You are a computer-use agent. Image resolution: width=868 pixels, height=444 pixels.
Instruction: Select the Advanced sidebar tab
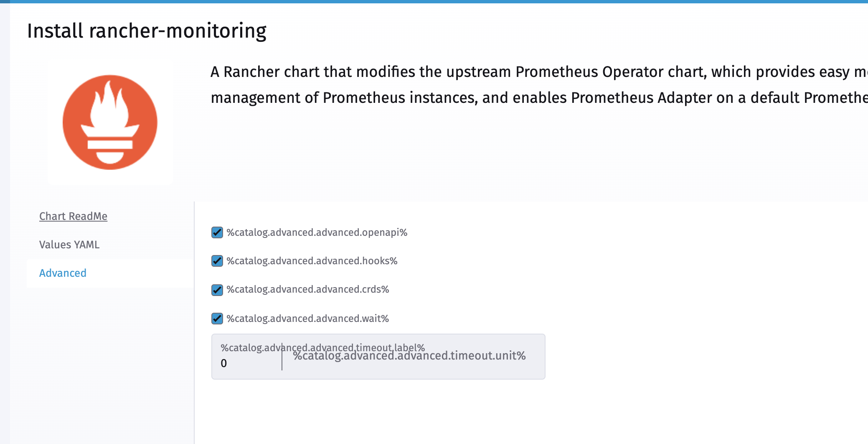click(63, 273)
